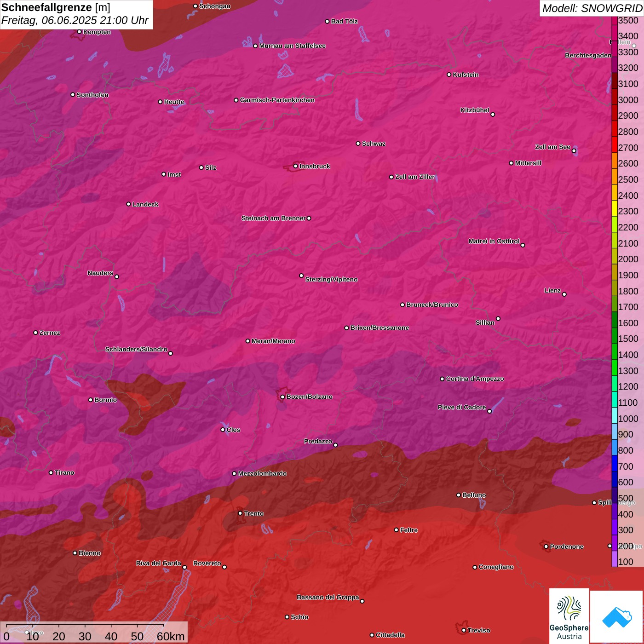Click the Trento city label
This screenshot has height=644, width=644.
pos(253,513)
